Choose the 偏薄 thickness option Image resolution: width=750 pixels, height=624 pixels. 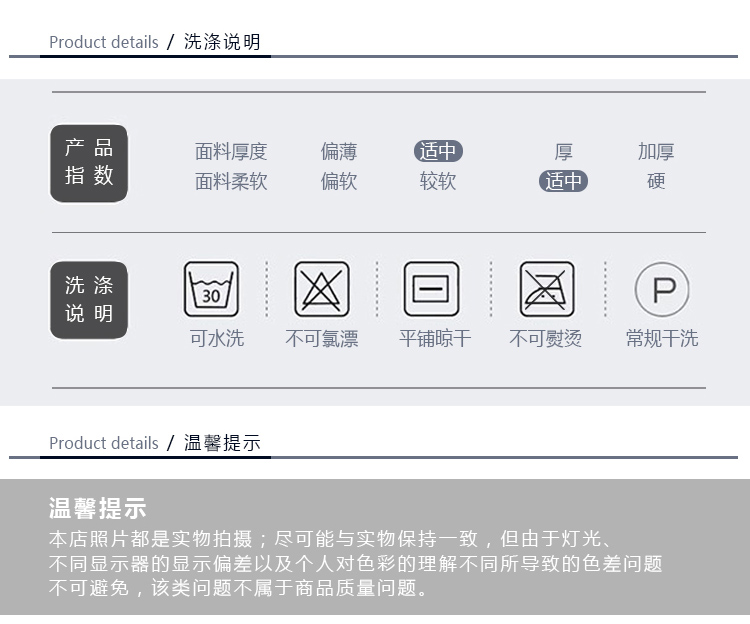(339, 152)
